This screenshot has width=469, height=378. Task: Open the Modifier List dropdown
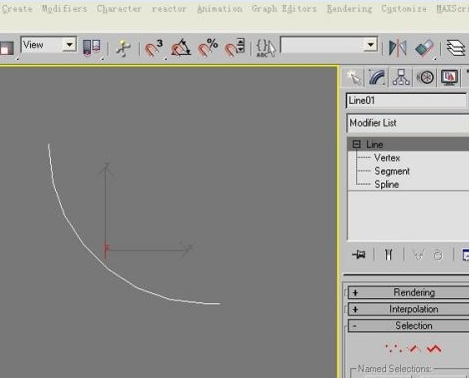coord(408,123)
